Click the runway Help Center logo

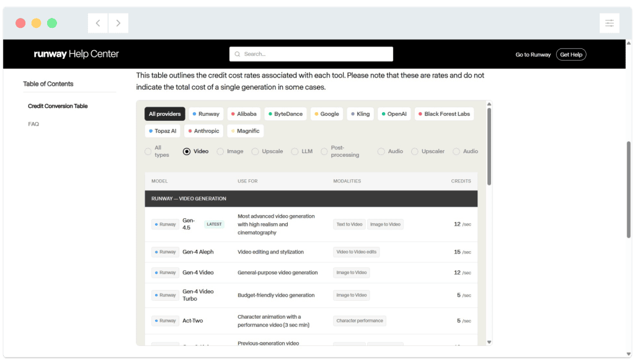click(76, 54)
